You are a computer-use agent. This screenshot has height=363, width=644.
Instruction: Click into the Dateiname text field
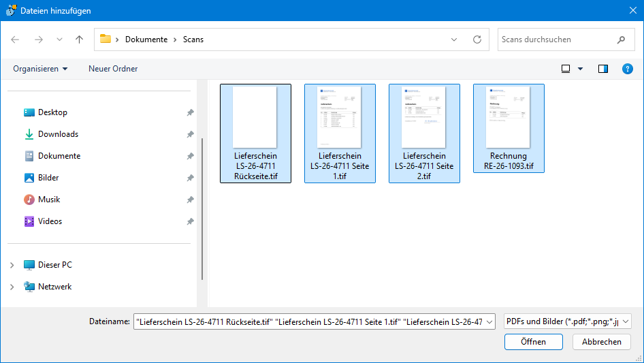coord(309,322)
